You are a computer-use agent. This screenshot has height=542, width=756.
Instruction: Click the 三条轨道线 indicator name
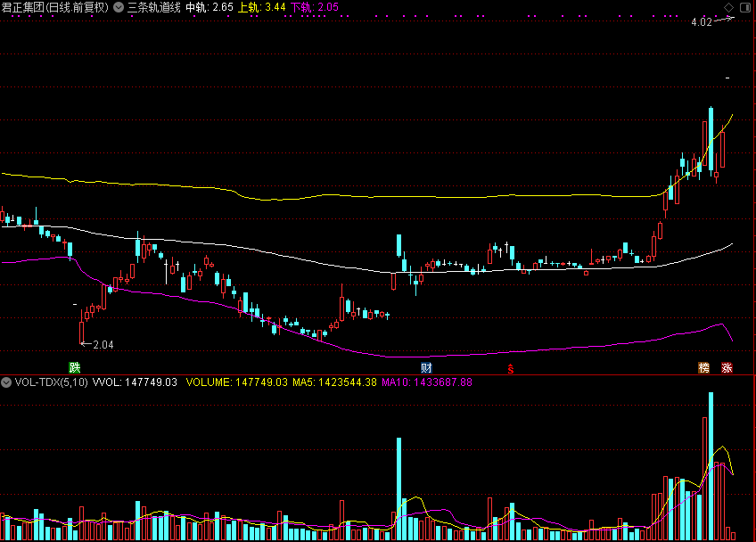pyautogui.click(x=154, y=7)
